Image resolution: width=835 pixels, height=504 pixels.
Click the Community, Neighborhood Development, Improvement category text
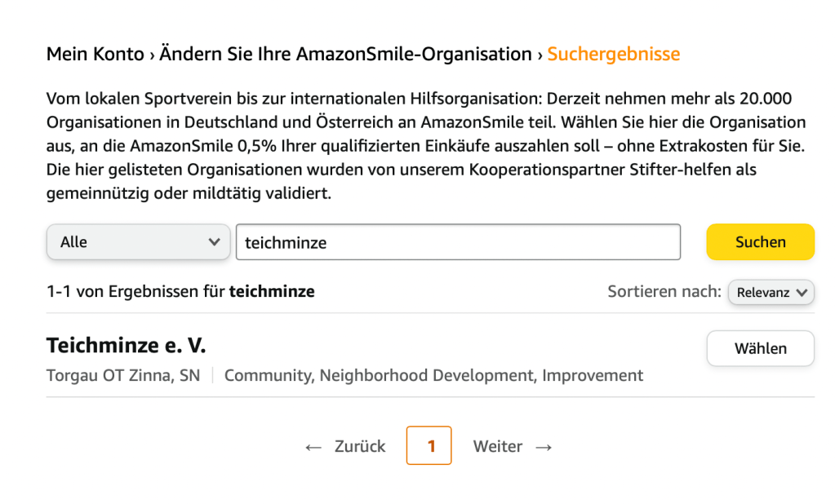click(x=433, y=376)
